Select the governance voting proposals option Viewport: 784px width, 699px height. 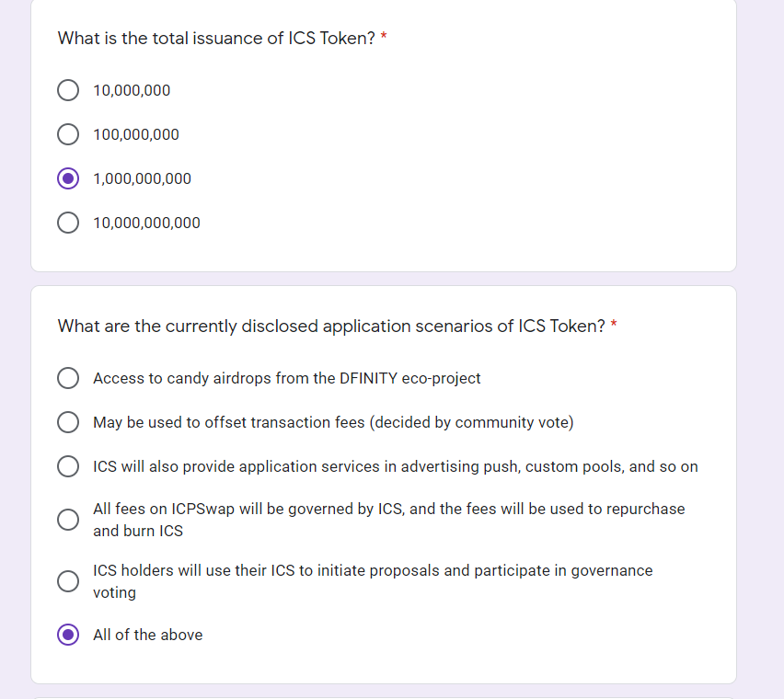pos(68,581)
